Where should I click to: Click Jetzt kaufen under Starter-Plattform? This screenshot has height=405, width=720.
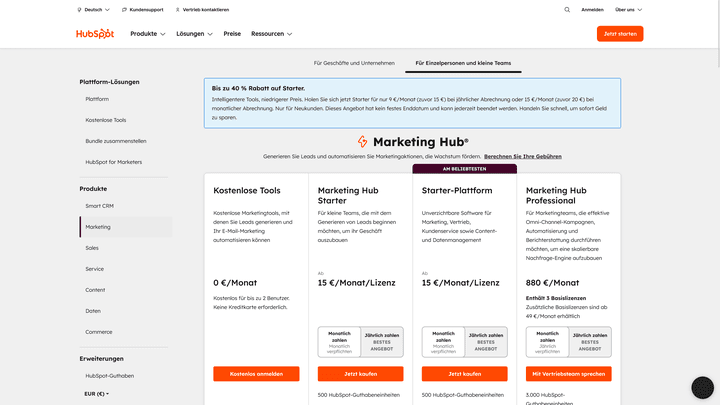click(x=465, y=374)
